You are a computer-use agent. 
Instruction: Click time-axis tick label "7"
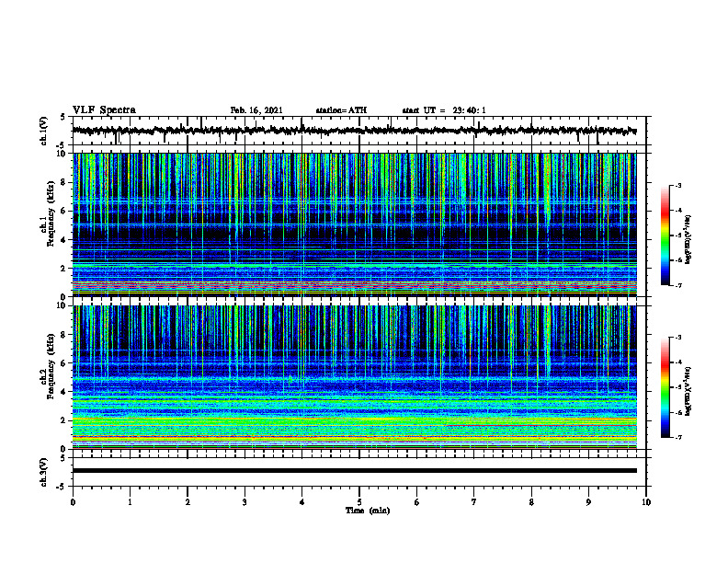tap(474, 502)
